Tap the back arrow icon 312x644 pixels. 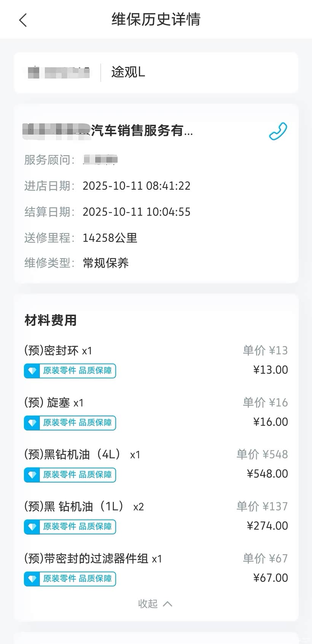23,20
